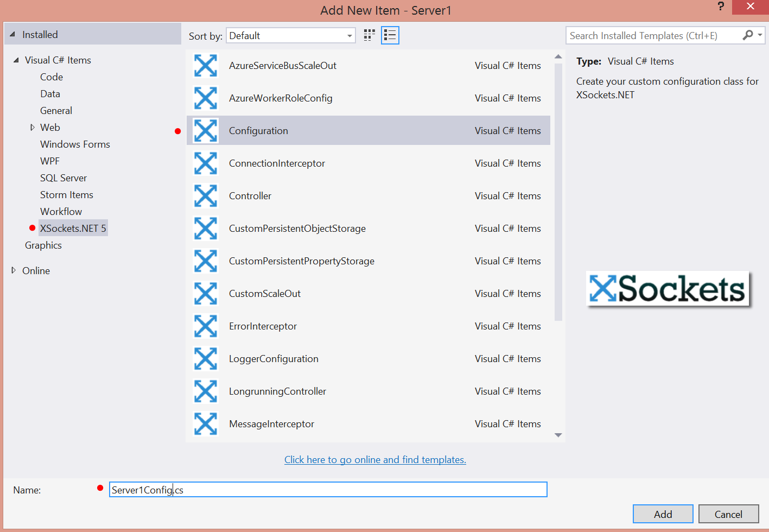
Task: Click in the Name text field
Action: click(328, 490)
